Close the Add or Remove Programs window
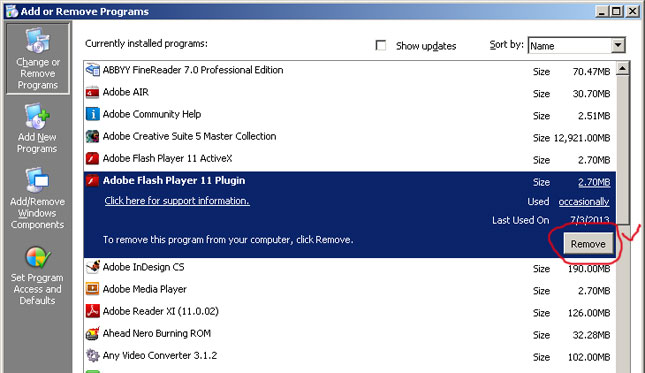This screenshot has height=373, width=645. (633, 11)
